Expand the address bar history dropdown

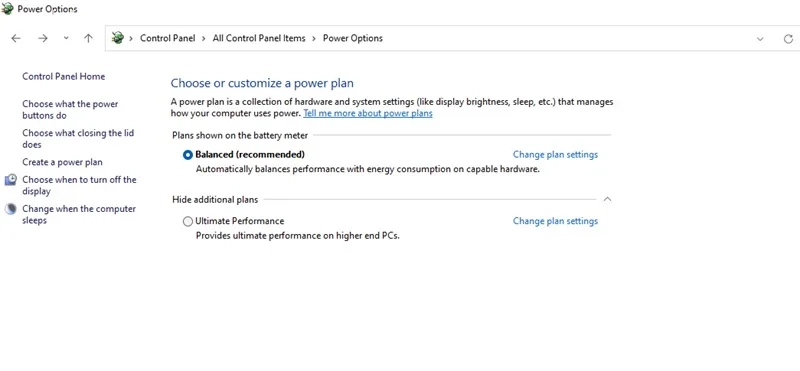point(760,39)
